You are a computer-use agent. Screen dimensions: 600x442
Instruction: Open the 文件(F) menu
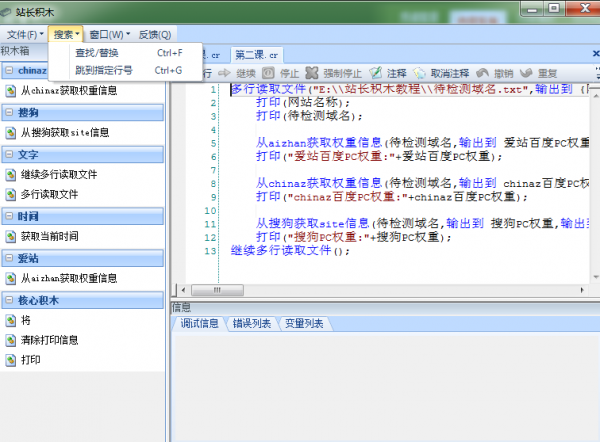[24, 35]
